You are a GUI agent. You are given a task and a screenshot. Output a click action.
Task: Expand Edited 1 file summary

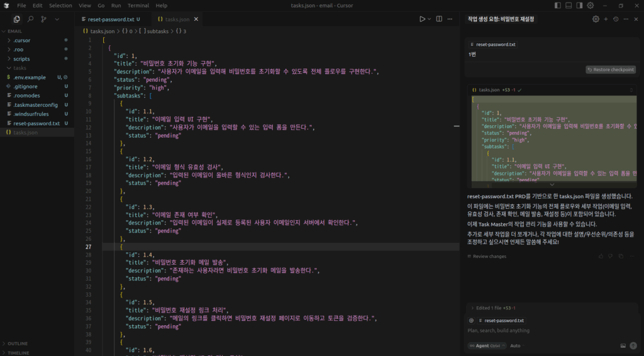click(493, 308)
